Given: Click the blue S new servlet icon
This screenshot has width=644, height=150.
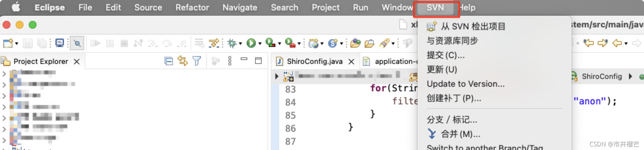Looking at the screenshot, I should 333,43.
